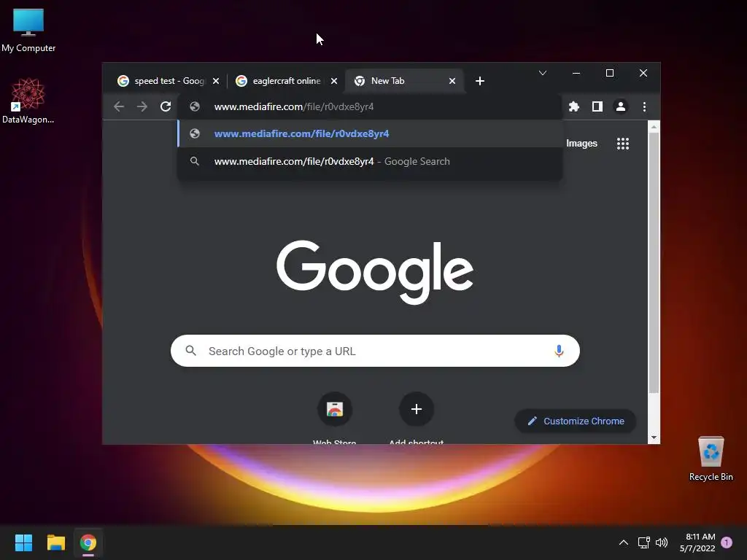The width and height of the screenshot is (747, 560).
Task: Open the clock showing 8:11 AM
Action: (697, 542)
